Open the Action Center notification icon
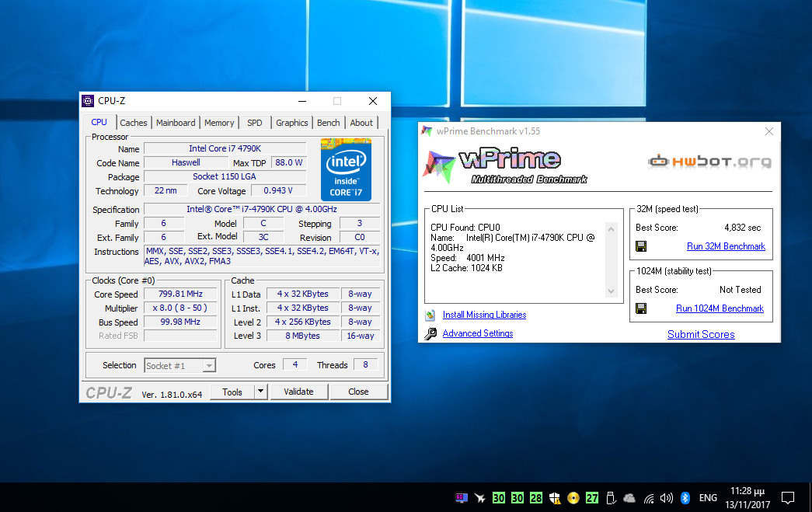Image resolution: width=812 pixels, height=512 pixels. [x=788, y=498]
